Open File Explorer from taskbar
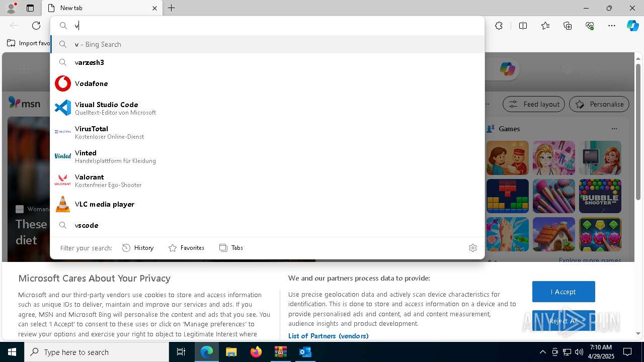This screenshot has height=362, width=644. click(x=231, y=352)
